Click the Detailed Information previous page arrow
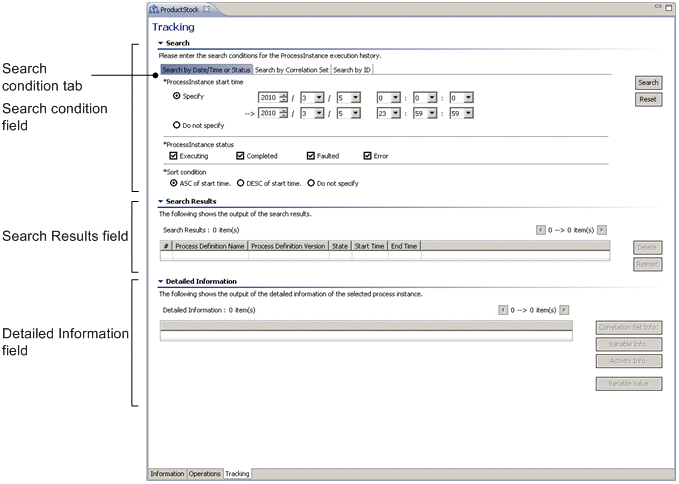This screenshot has width=679, height=484. click(503, 310)
